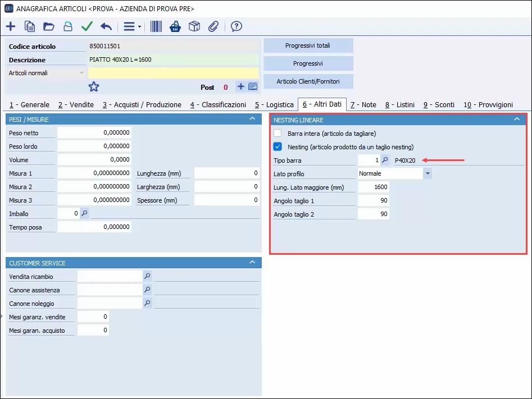The image size is (532, 399).
Task: Open the 8 - Listini tab
Action: pos(399,104)
